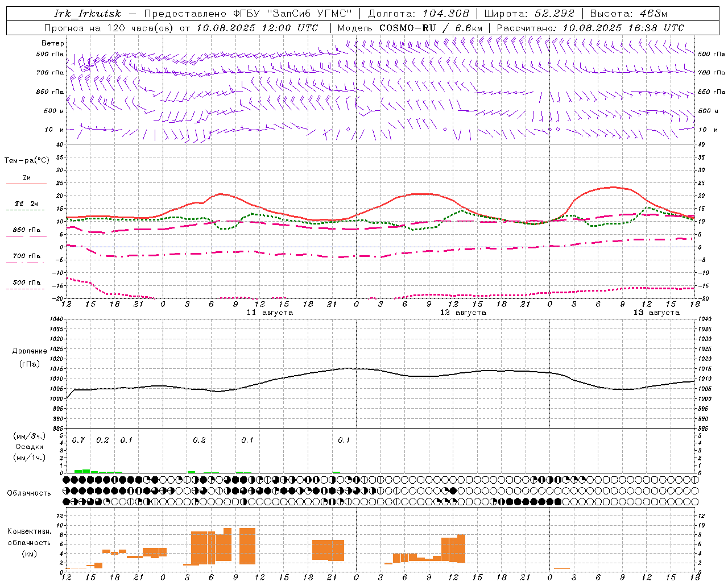The width and height of the screenshot is (728, 582).
Task: Click the 0.7 precipitation value
Action: point(78,440)
